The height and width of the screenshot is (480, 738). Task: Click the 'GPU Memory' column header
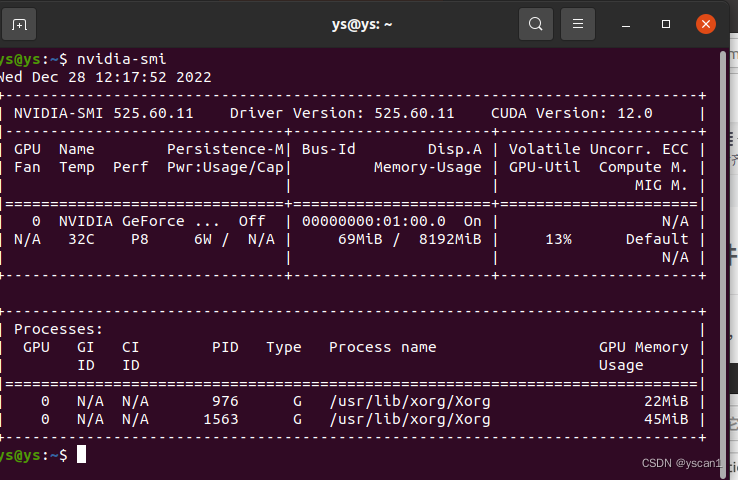pos(643,348)
